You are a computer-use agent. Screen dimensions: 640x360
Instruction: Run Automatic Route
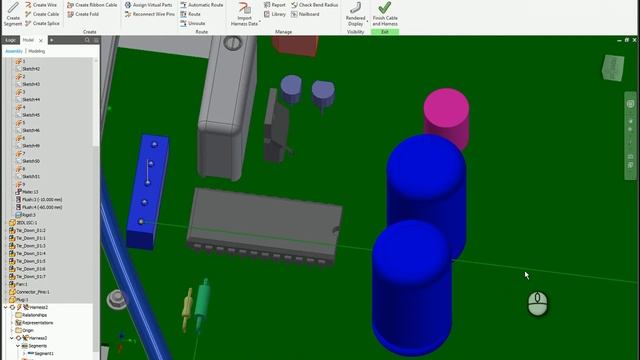coord(202,5)
